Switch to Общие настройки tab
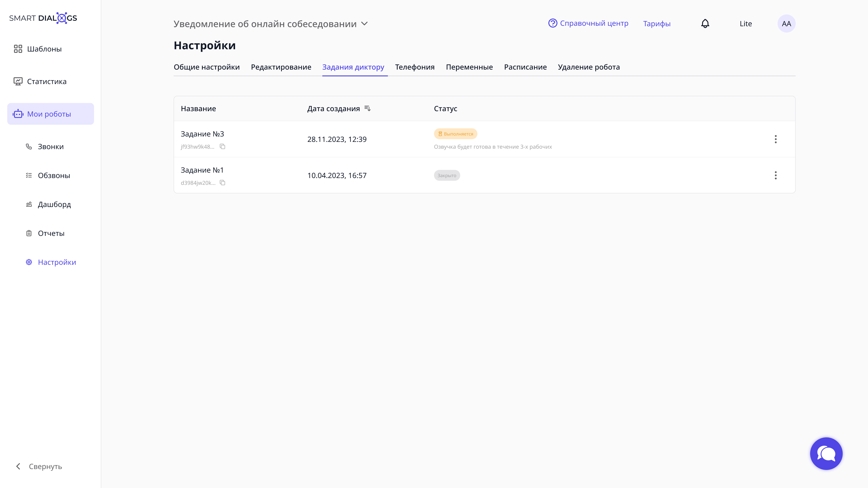This screenshot has height=488, width=868. click(x=207, y=67)
